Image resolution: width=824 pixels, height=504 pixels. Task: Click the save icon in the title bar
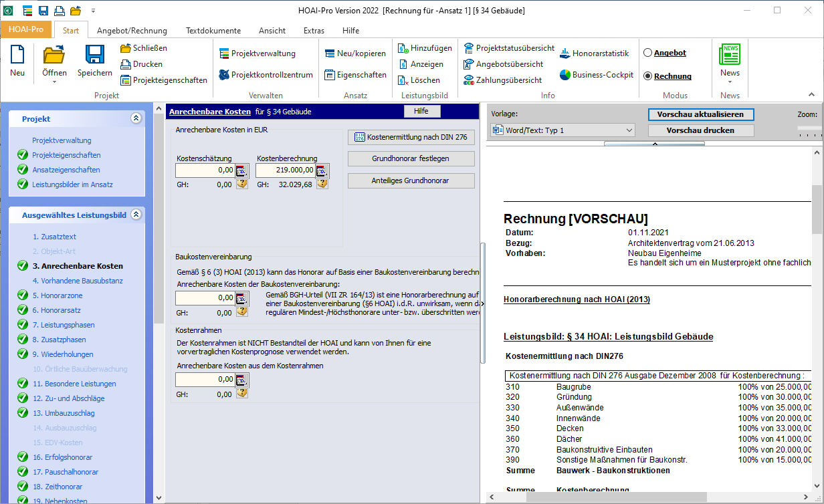tap(43, 10)
